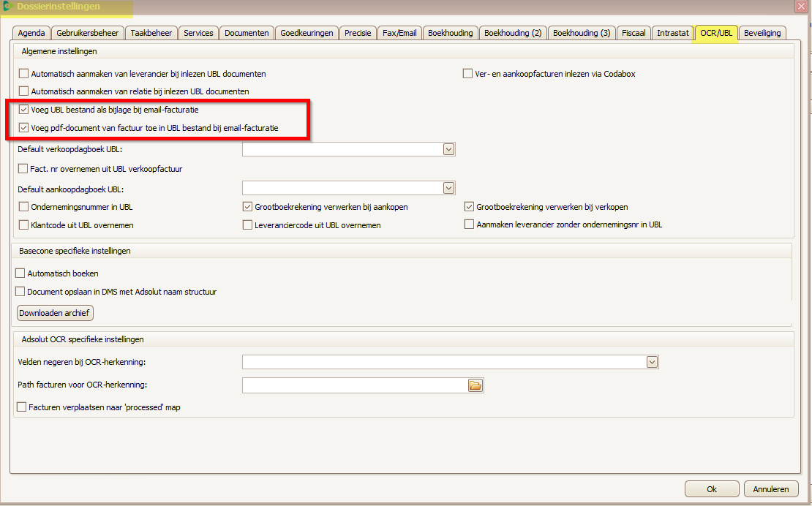Click the folder browse icon for OCR path
This screenshot has width=812, height=506.
pyautogui.click(x=475, y=385)
